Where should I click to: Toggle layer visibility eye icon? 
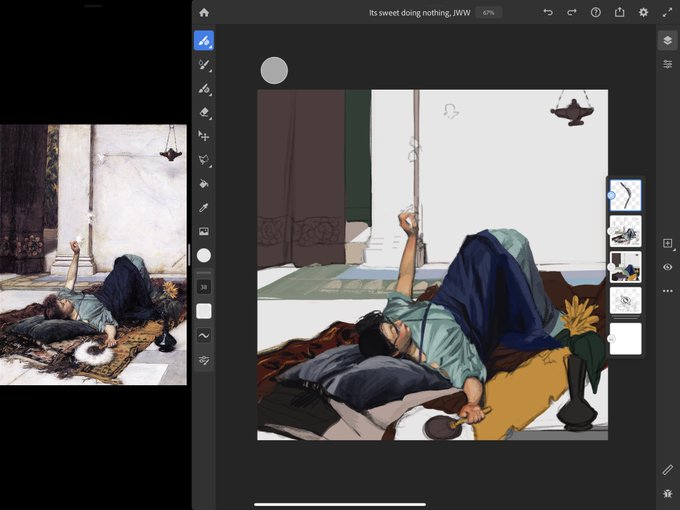(x=667, y=267)
